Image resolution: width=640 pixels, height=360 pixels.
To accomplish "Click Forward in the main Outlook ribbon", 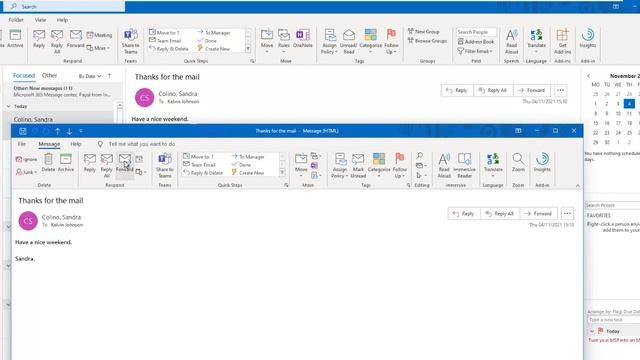I will (76, 39).
